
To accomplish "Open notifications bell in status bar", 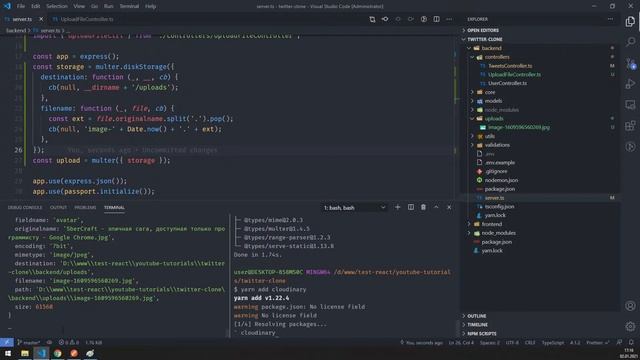I will click(x=631, y=342).
